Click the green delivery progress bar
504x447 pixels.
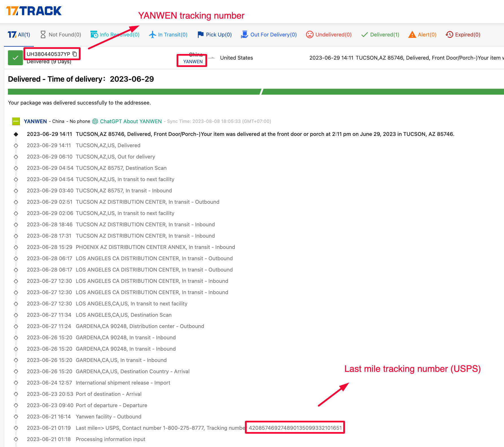[256, 92]
